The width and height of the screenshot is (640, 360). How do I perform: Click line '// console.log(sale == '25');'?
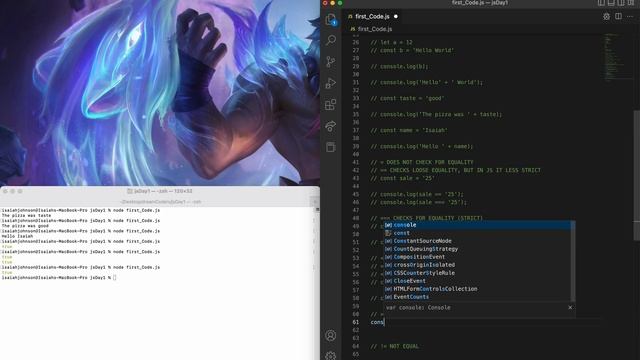pyautogui.click(x=417, y=194)
